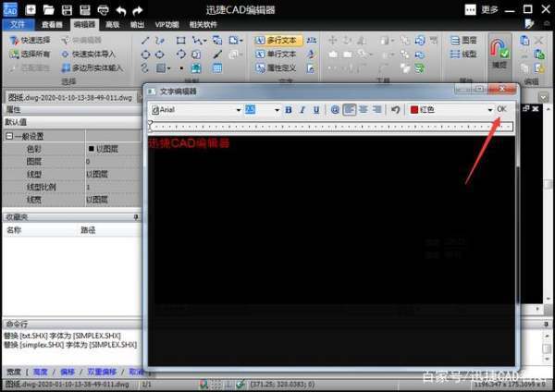This screenshot has height=392, width=555.
Task: Toggle Italic formatting button
Action: coord(302,110)
